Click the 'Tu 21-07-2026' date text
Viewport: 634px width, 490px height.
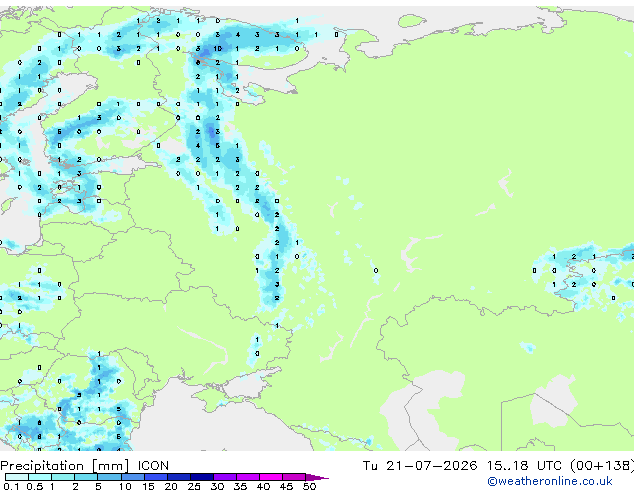point(420,466)
